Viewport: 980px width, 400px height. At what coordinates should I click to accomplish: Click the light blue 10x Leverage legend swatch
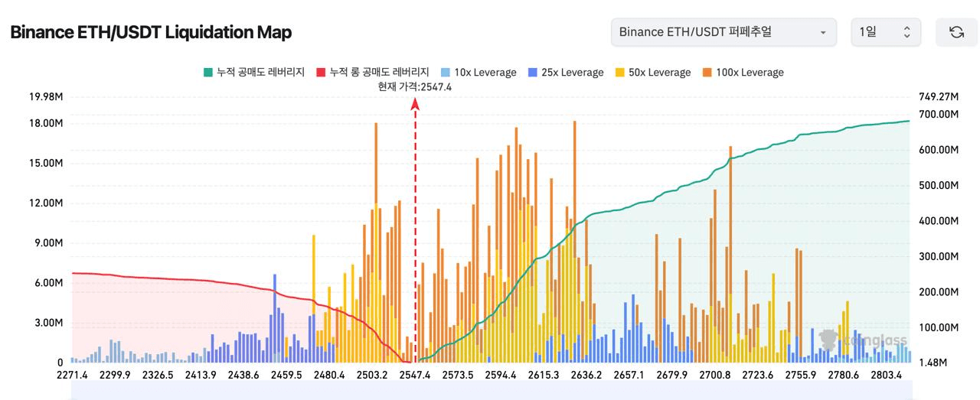click(x=446, y=72)
